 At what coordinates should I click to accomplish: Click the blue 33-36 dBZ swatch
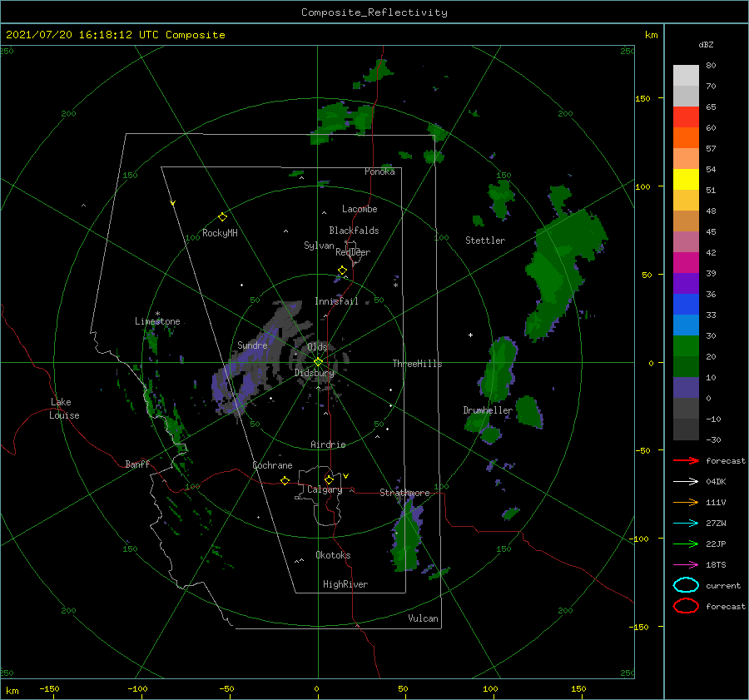pos(686,305)
